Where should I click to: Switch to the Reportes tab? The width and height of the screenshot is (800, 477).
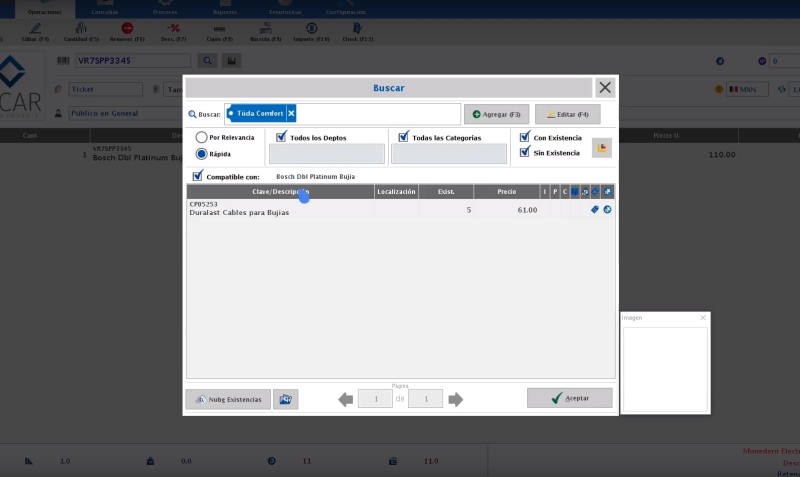click(225, 9)
